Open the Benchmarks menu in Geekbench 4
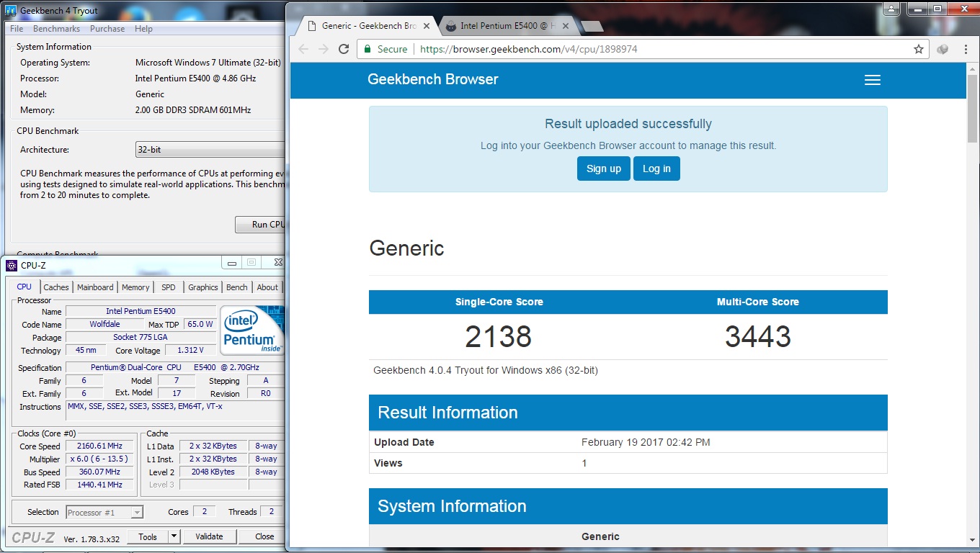The height and width of the screenshot is (553, 980). tap(57, 29)
